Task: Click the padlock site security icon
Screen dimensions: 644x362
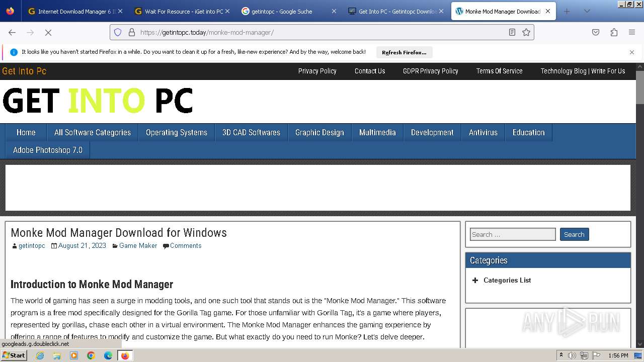Action: [132, 32]
